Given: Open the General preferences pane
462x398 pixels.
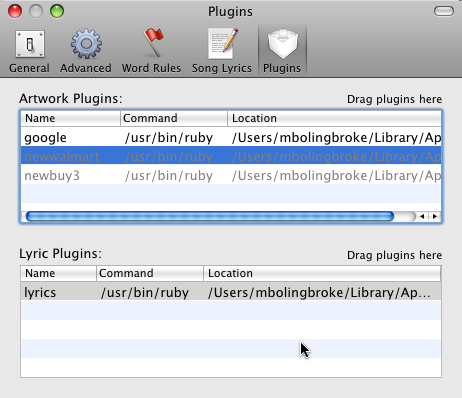Looking at the screenshot, I should [x=29, y=51].
